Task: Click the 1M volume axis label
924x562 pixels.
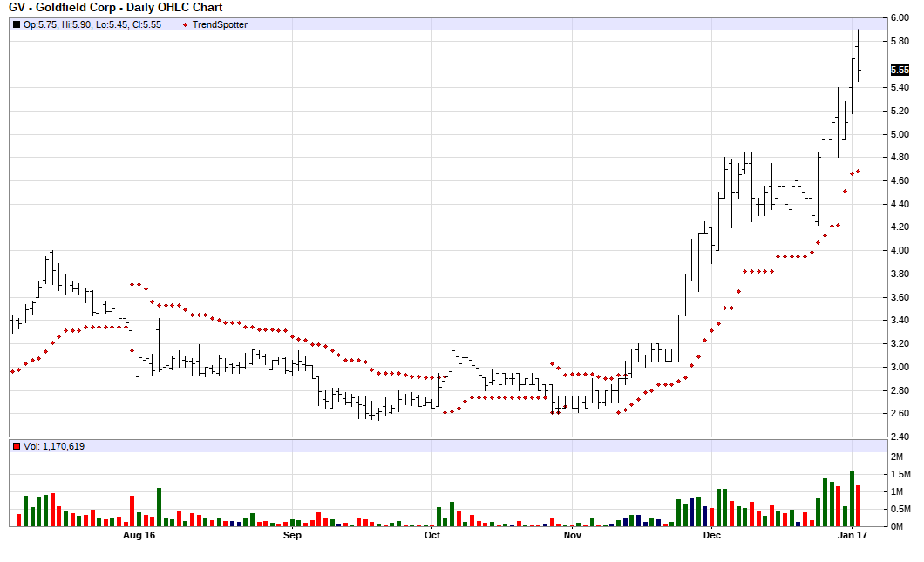Action: tap(896, 491)
